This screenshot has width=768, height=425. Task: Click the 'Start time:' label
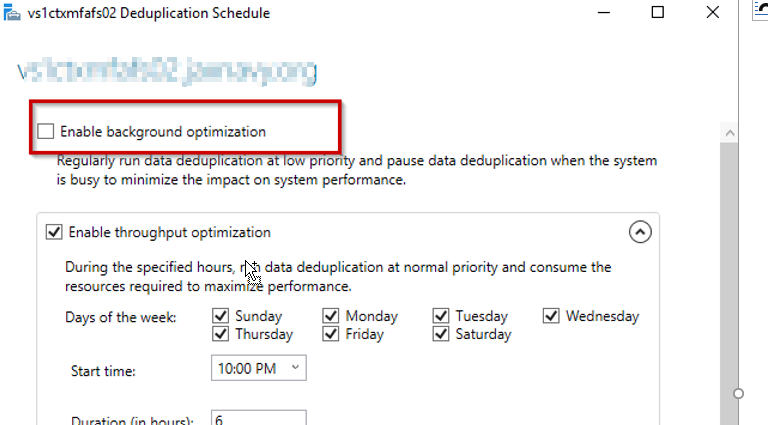coord(103,371)
